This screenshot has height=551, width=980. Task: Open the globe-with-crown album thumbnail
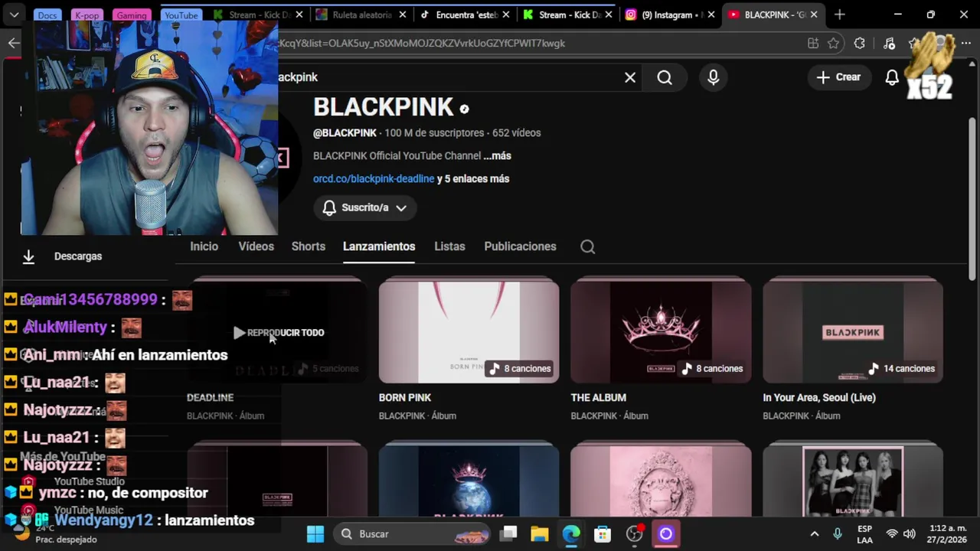[469, 481]
